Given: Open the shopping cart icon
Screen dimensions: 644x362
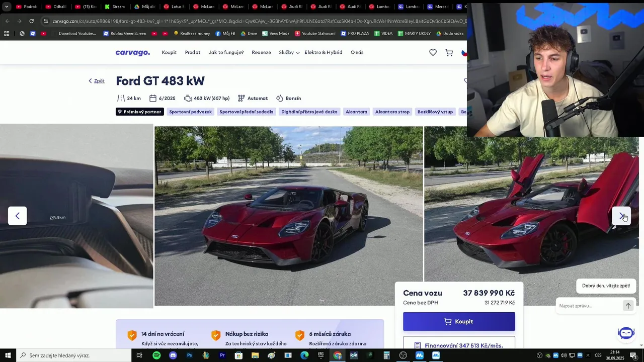Looking at the screenshot, I should coord(449,52).
